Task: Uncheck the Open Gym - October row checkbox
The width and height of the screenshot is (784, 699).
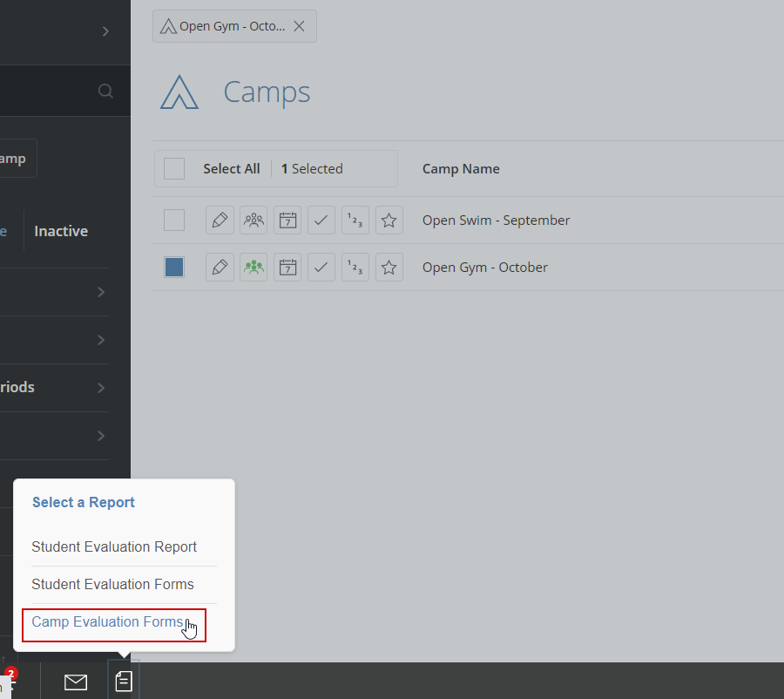Action: tap(174, 268)
